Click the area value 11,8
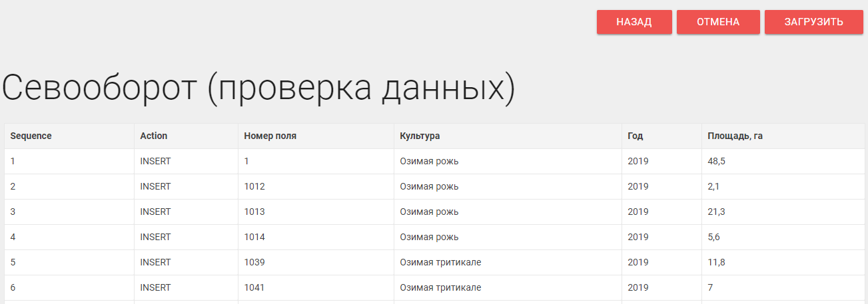 pos(716,262)
